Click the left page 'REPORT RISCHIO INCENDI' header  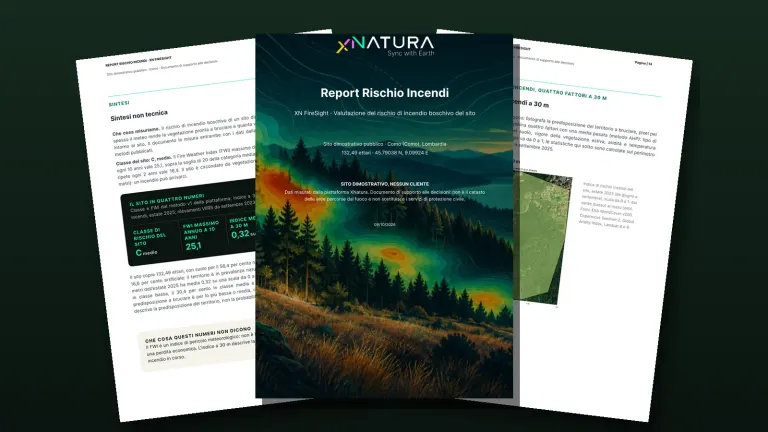pyautogui.click(x=139, y=62)
